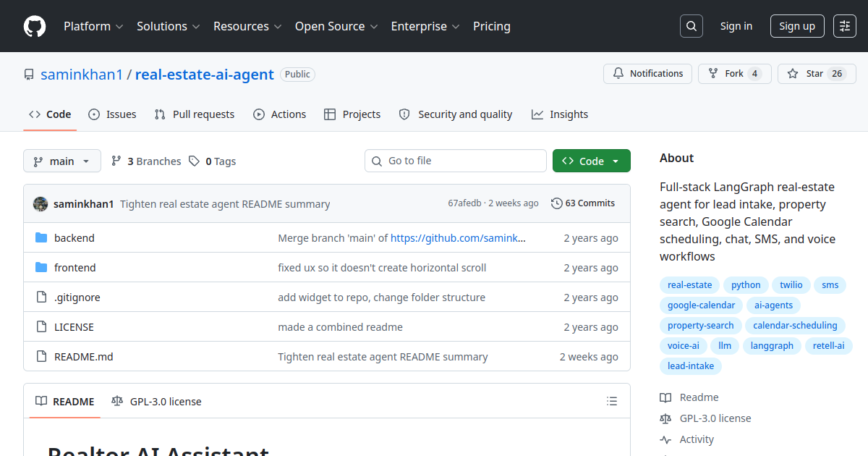Open the github.com URL in backend commit message
Image resolution: width=868 pixels, height=456 pixels.
[x=458, y=237]
